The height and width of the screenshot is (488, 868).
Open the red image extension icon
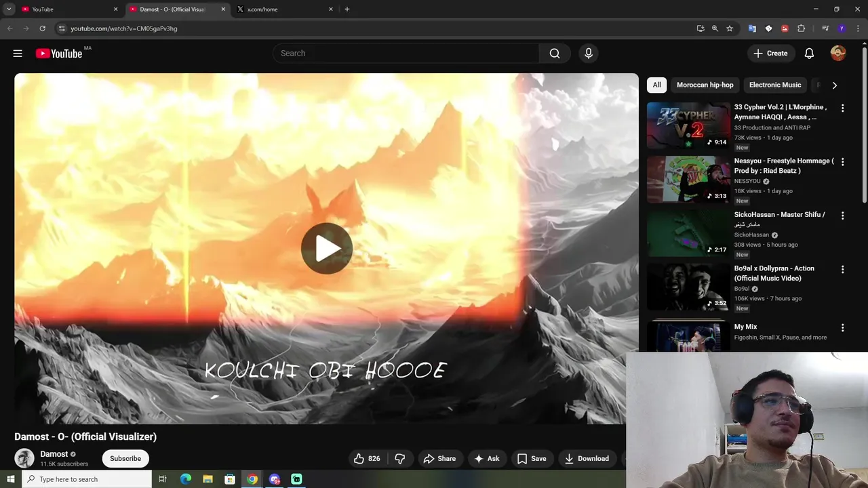tap(785, 28)
